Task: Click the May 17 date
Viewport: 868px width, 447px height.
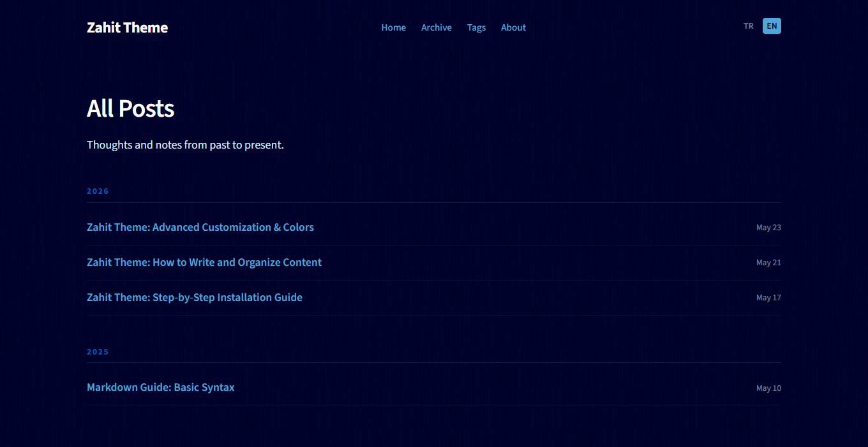Action: (x=768, y=298)
